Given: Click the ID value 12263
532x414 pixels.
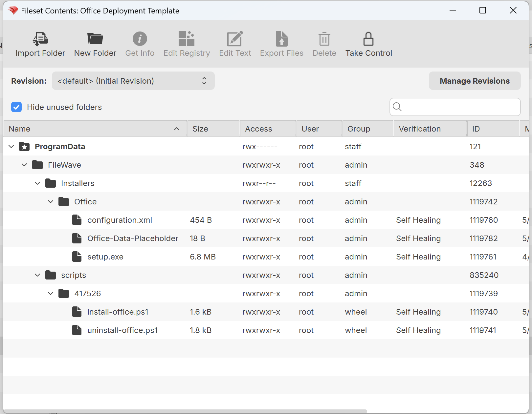Looking at the screenshot, I should click(481, 183).
